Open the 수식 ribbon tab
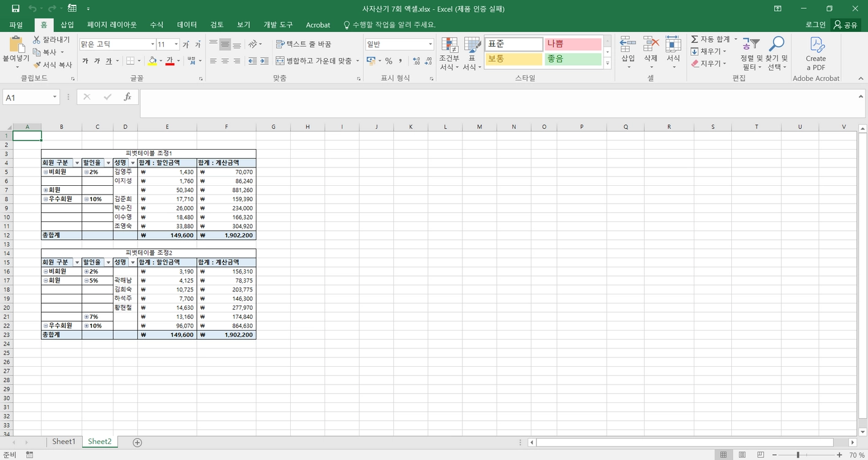The width and height of the screenshot is (868, 460). (157, 25)
